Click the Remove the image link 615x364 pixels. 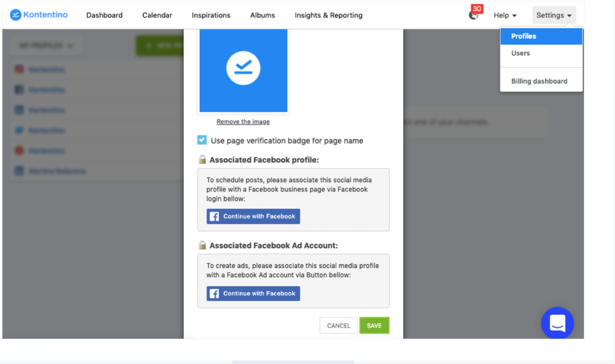point(243,122)
